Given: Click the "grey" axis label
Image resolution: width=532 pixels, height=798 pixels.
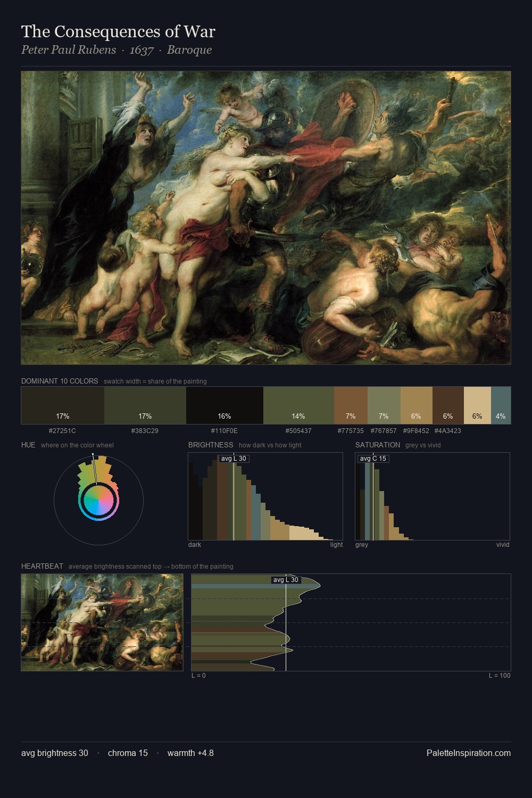Looking at the screenshot, I should click(x=362, y=545).
